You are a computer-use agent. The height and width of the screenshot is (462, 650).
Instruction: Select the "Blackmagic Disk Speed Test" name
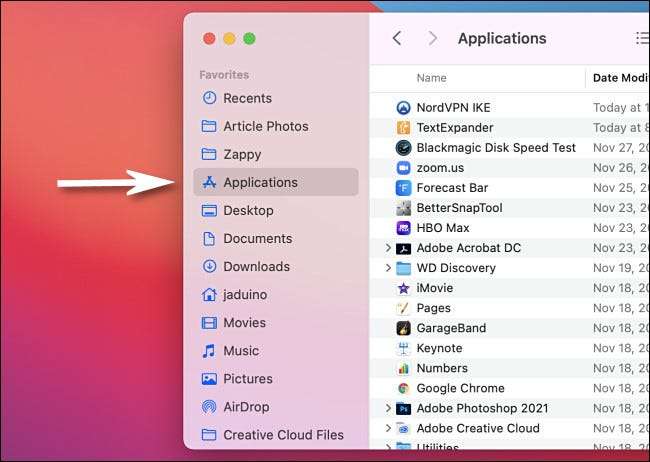coord(496,148)
